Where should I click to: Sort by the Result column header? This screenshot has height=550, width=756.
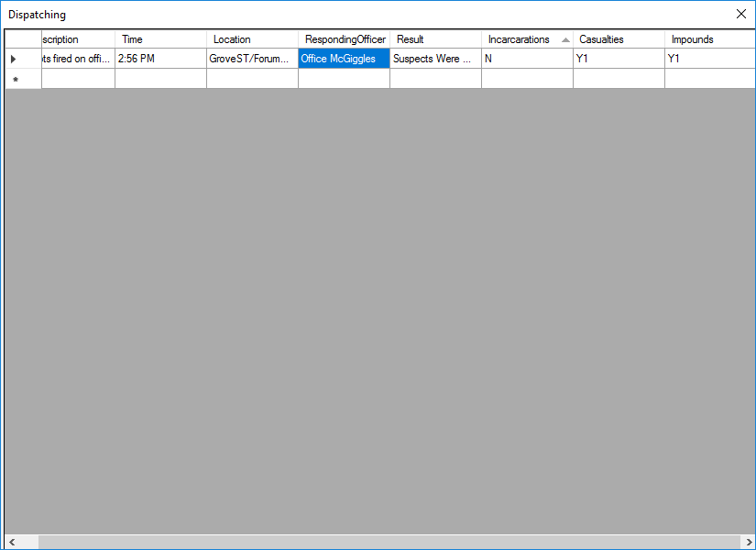[435, 39]
